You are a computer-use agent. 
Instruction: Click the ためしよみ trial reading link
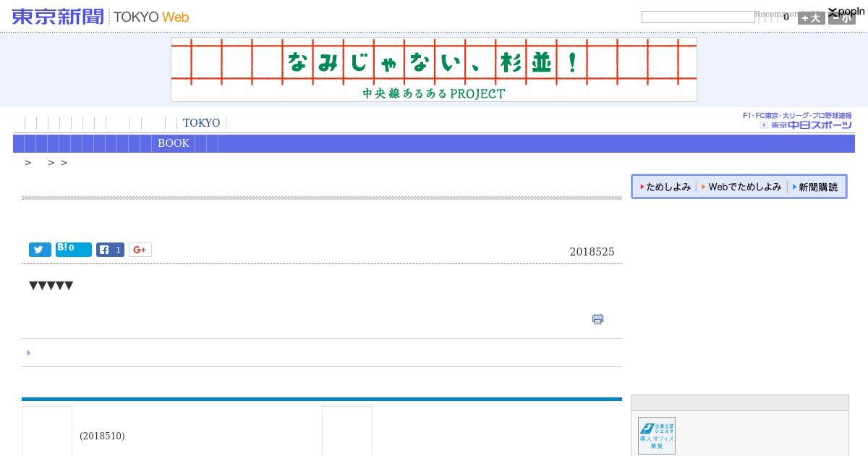click(x=665, y=187)
